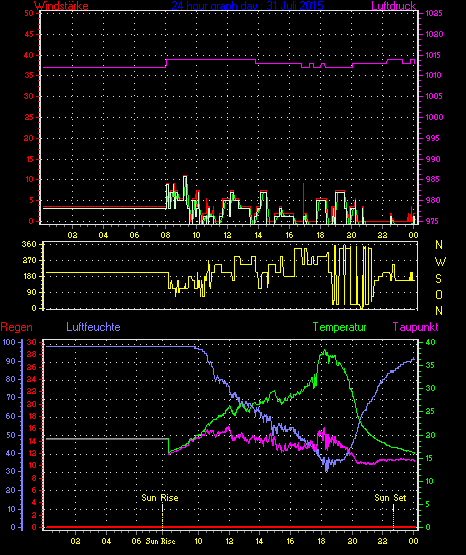Click the 1025 pressure axis value
This screenshot has width=466, height=555.
434,13
